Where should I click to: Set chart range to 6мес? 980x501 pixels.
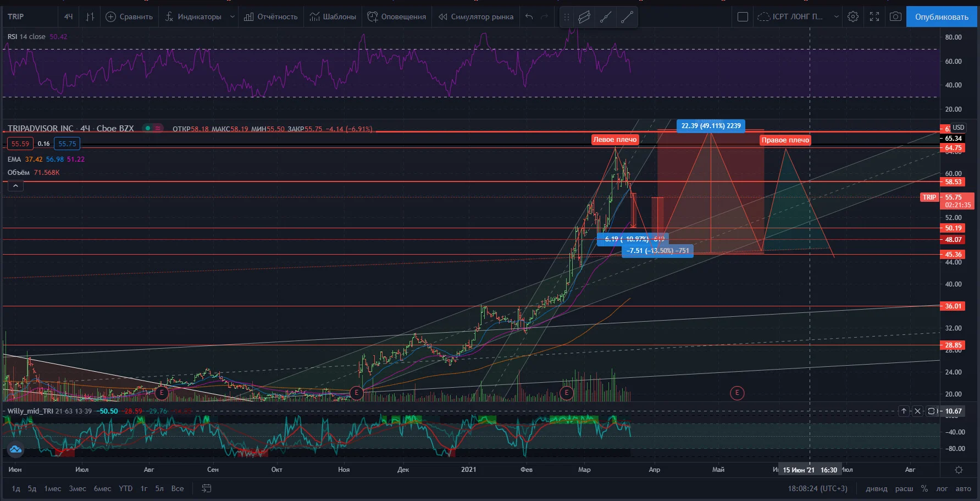(x=102, y=488)
